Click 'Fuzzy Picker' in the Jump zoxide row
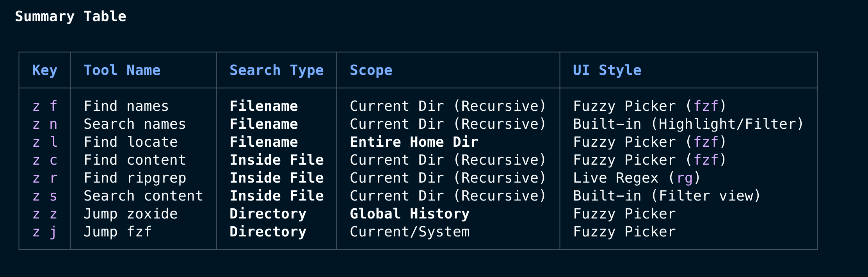Viewport: 868px width, 277px height. [x=624, y=214]
